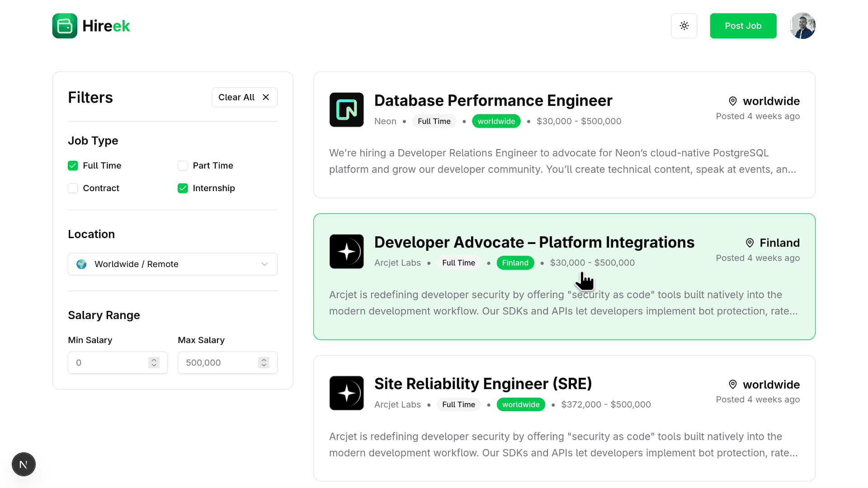Click the location pin on Database Performance card
Viewport: 868px width, 488px height.
click(x=733, y=101)
